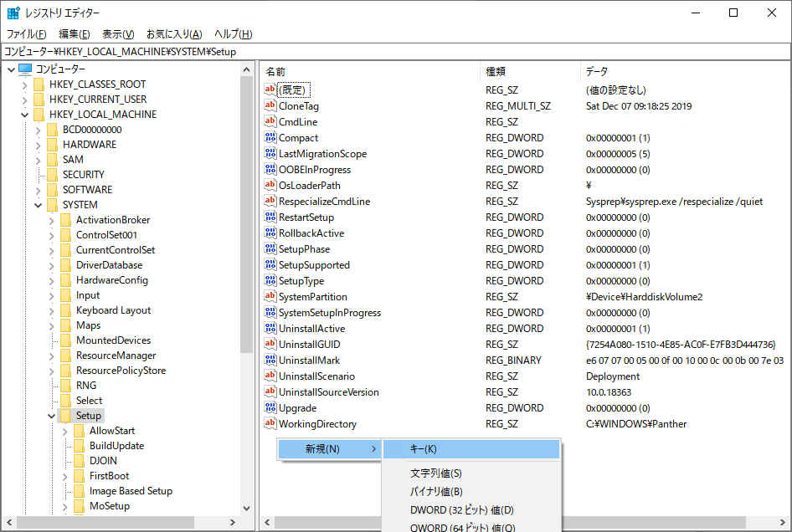792x532 pixels.
Task: Expand the HKEY_CLASSES_ROOT tree node
Action: [25, 84]
